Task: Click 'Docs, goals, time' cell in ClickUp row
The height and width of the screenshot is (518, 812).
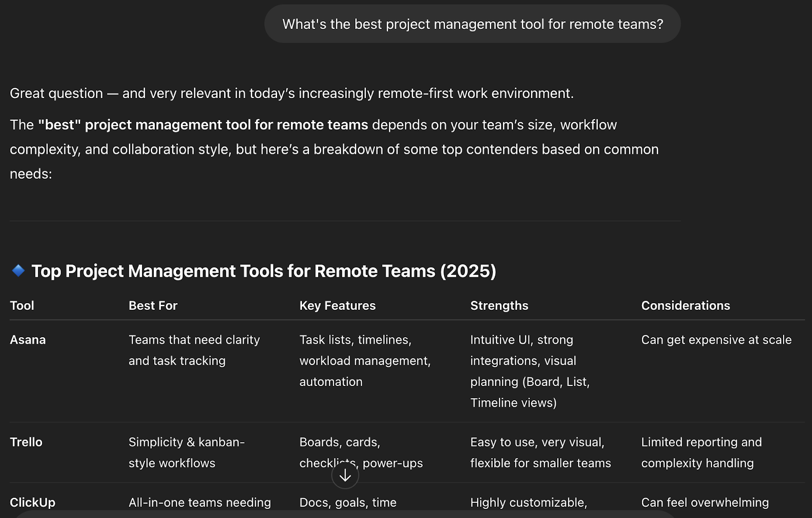Action: [x=348, y=502]
